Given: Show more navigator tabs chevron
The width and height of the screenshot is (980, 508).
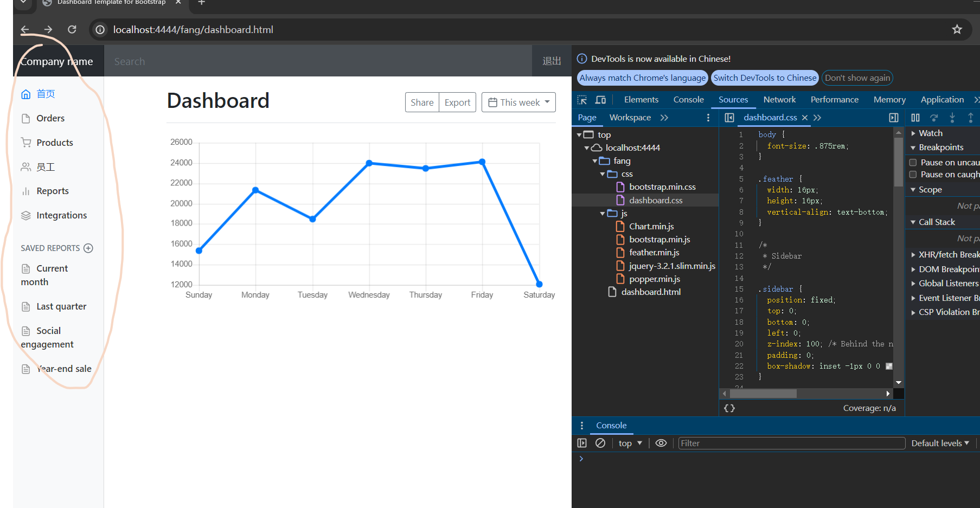Looking at the screenshot, I should click(x=664, y=118).
